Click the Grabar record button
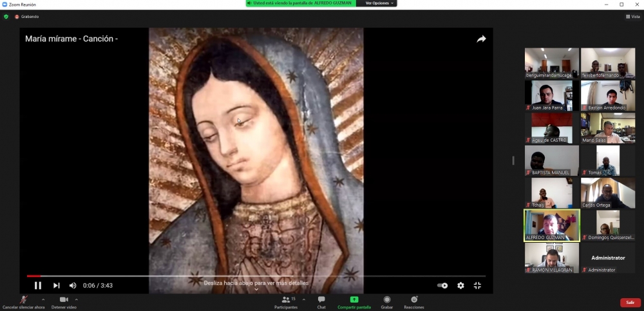 pyautogui.click(x=386, y=302)
